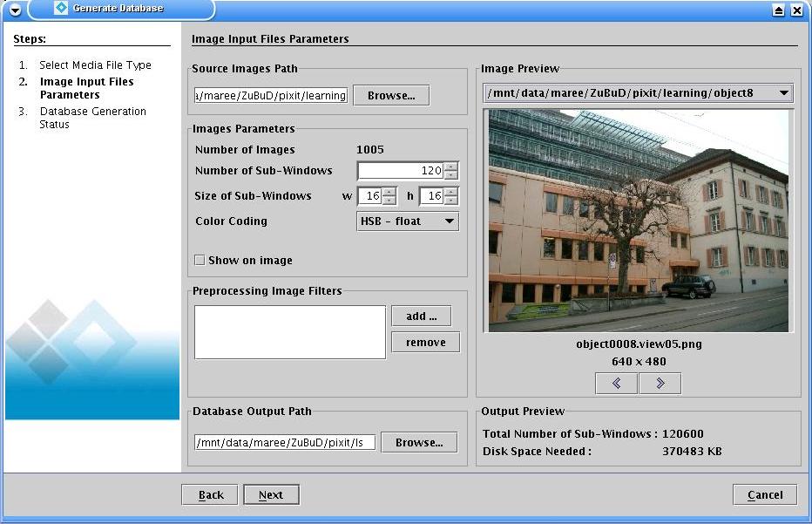Click add to insert a preprocessing filter

[x=422, y=316]
